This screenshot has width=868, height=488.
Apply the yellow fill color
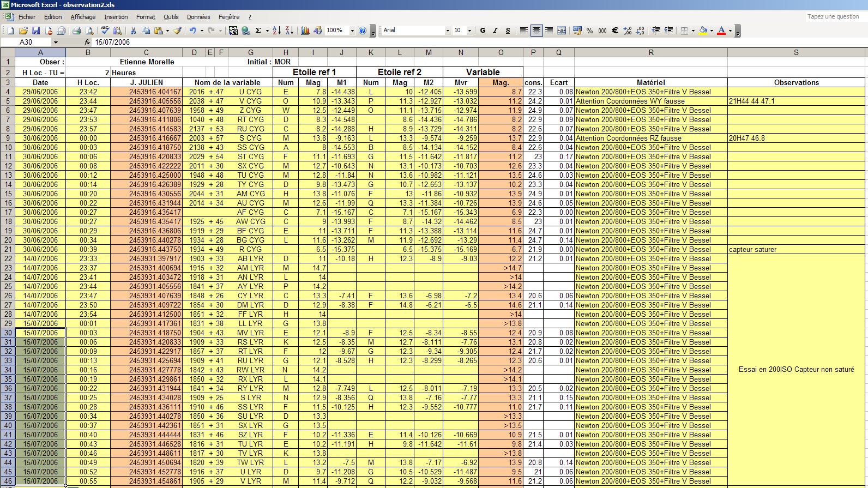pyautogui.click(x=703, y=31)
